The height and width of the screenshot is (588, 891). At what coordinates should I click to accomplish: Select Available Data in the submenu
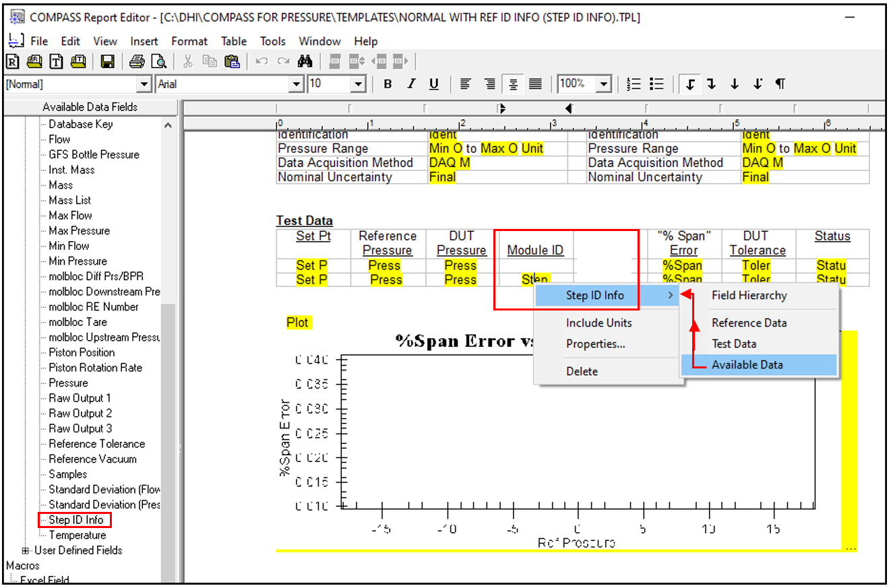pos(759,364)
